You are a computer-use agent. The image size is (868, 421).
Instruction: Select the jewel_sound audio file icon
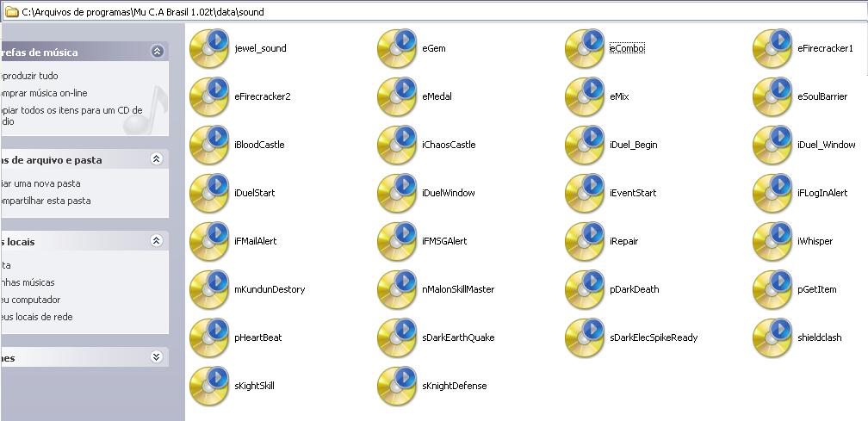[208, 48]
